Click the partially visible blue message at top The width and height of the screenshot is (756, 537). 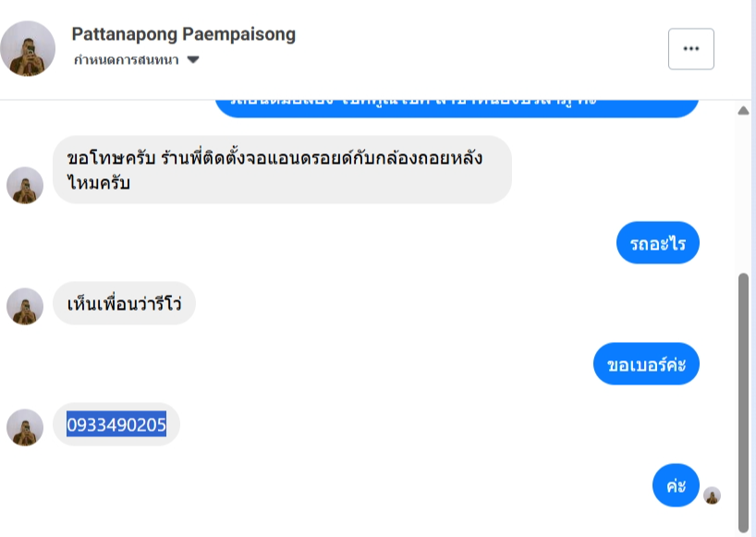click(x=457, y=108)
